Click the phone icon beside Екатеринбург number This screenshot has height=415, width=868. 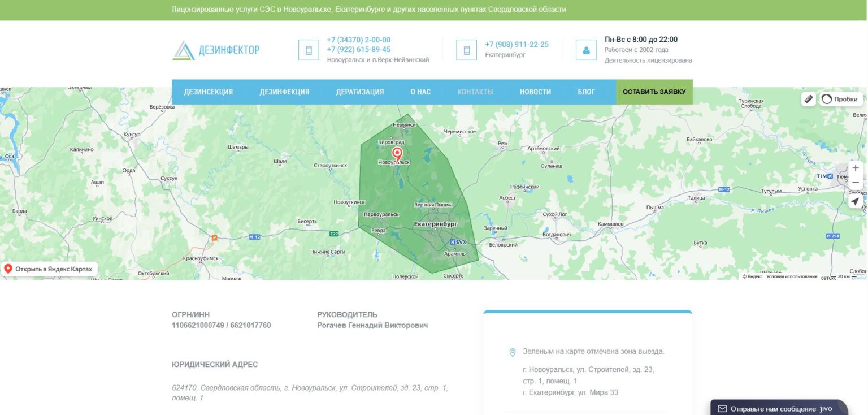coord(467,50)
